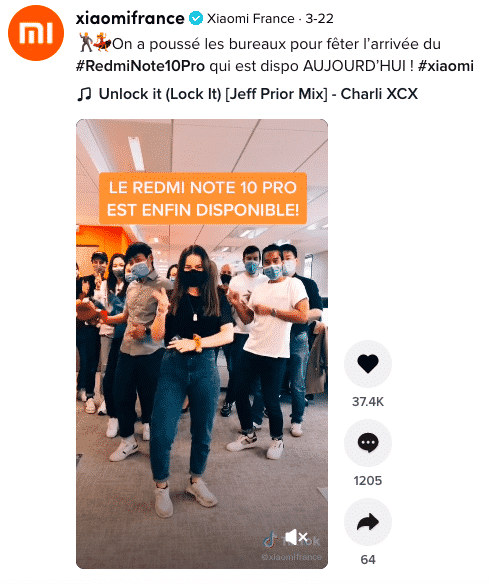Play the Redmi Note 10 Pro video

pyautogui.click(x=202, y=344)
